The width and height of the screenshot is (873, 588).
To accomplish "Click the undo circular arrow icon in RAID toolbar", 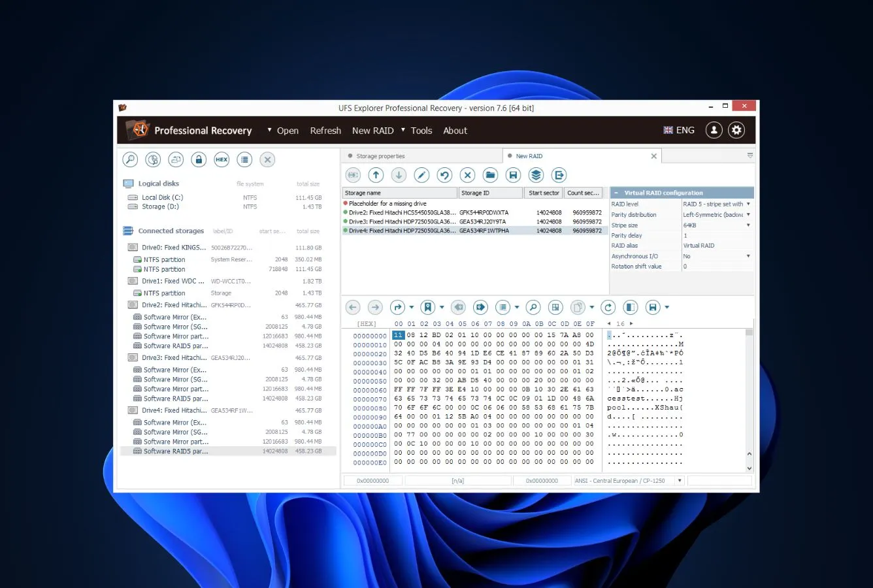I will [444, 175].
